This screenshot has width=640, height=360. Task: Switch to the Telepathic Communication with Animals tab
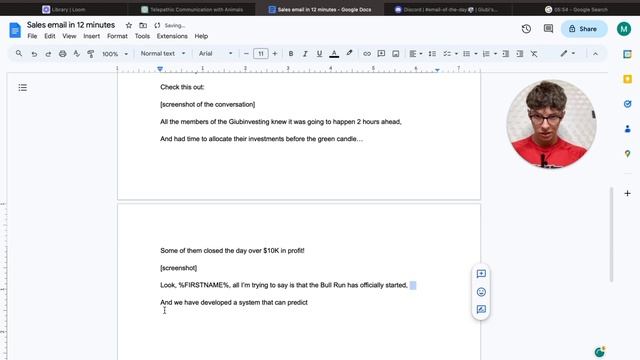coord(192,9)
